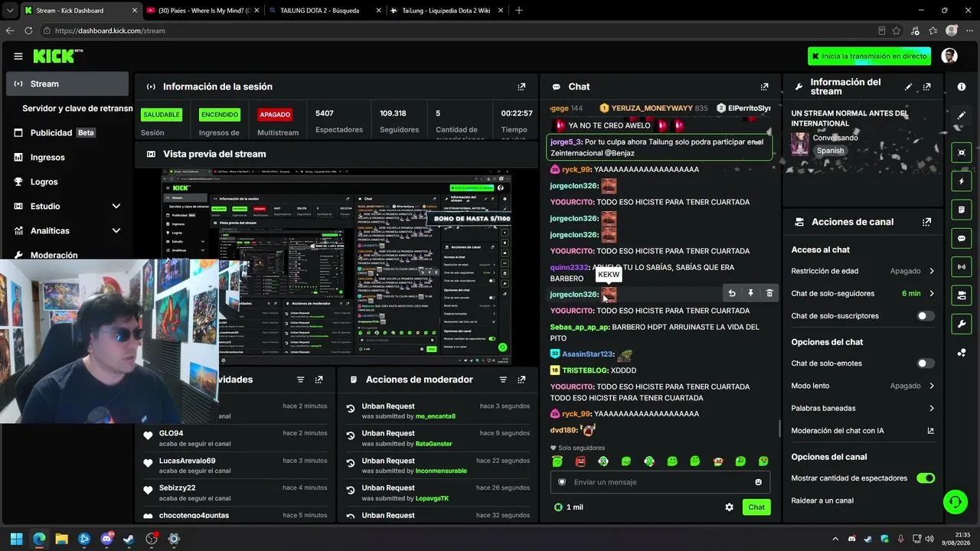Go to Ingresos in the sidebar

(x=67, y=157)
